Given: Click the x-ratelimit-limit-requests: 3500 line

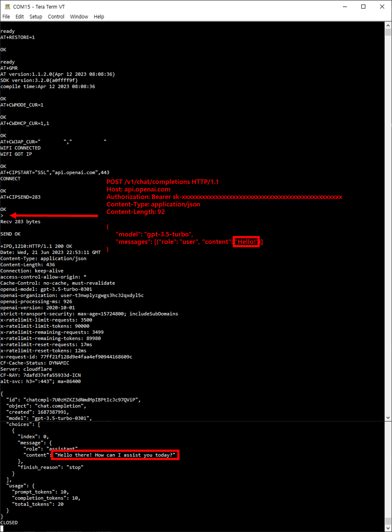Looking at the screenshot, I should [46, 320].
